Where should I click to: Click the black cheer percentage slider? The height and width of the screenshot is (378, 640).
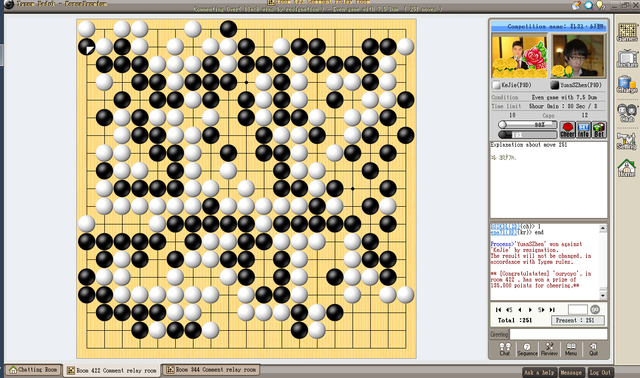pos(527,134)
